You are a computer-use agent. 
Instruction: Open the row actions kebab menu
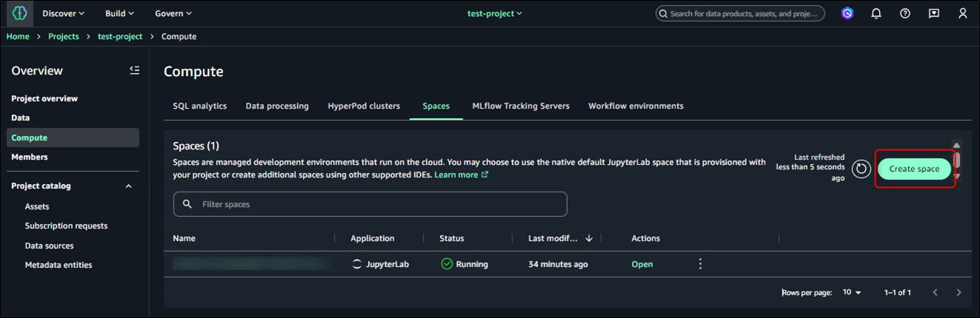coord(700,264)
